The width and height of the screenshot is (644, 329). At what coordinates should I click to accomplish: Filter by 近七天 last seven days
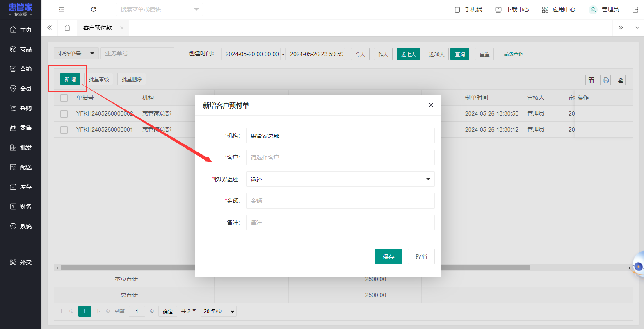(x=409, y=54)
